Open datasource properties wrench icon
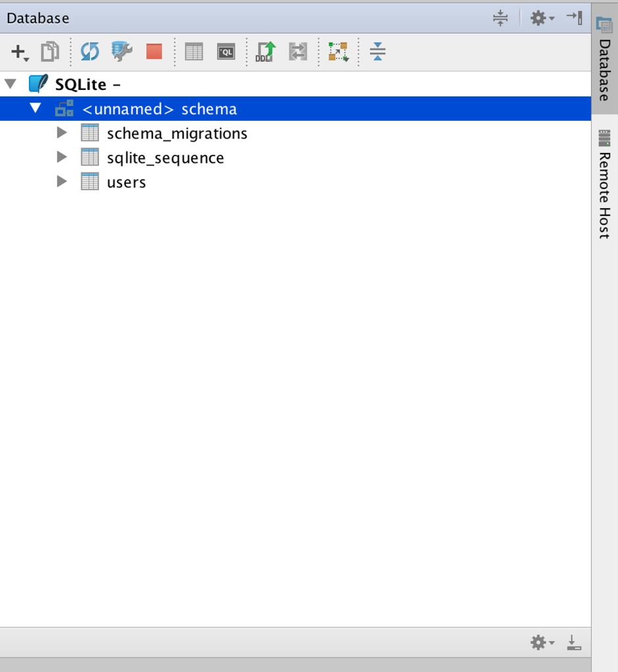Viewport: 618px width, 672px height. pos(122,52)
